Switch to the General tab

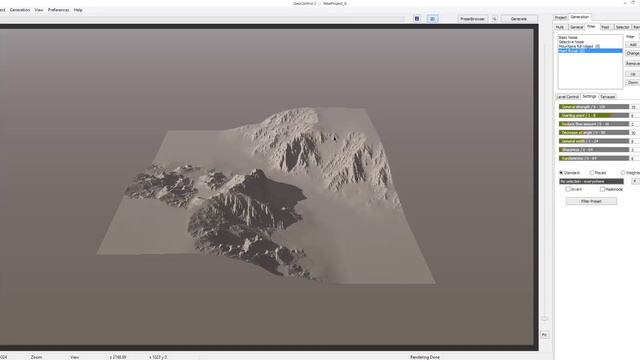coord(576,27)
